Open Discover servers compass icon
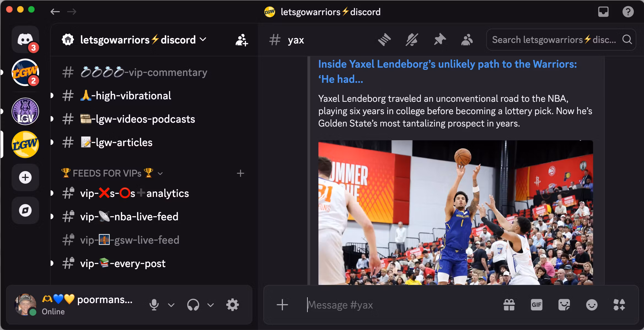 pos(25,211)
